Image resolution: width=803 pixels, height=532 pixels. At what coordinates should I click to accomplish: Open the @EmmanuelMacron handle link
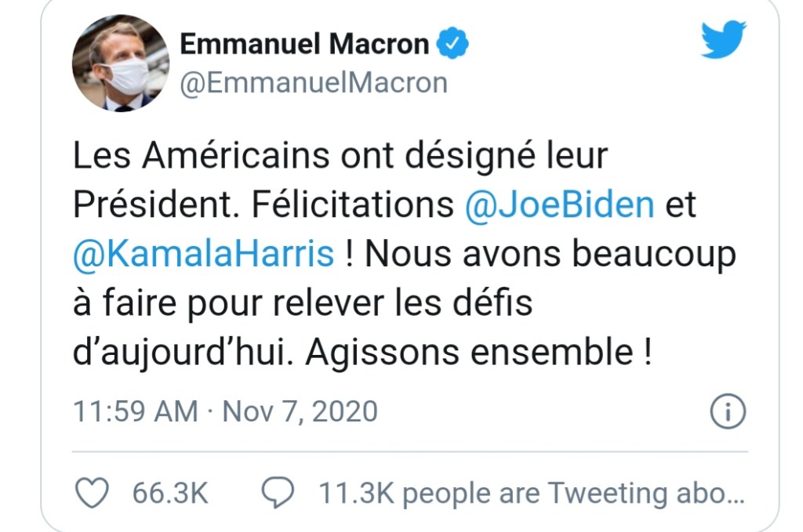point(314,82)
